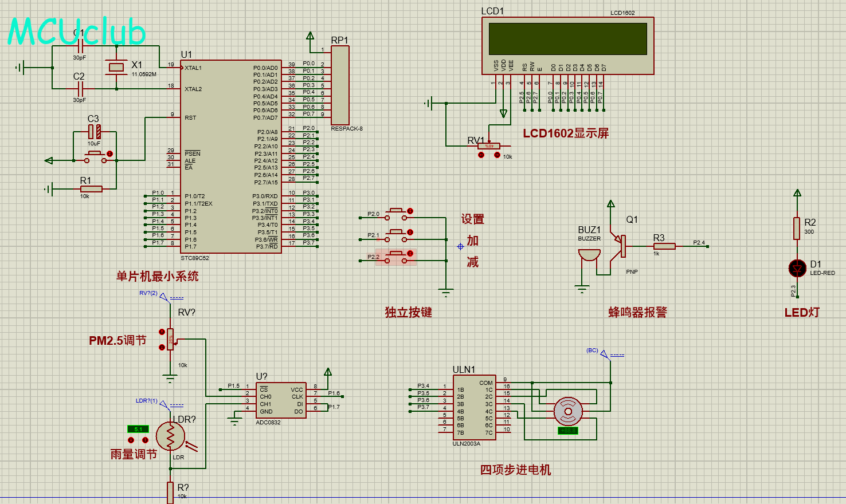Click the LDR?(1) voltage probe
The image size is (846, 504).
(x=164, y=404)
